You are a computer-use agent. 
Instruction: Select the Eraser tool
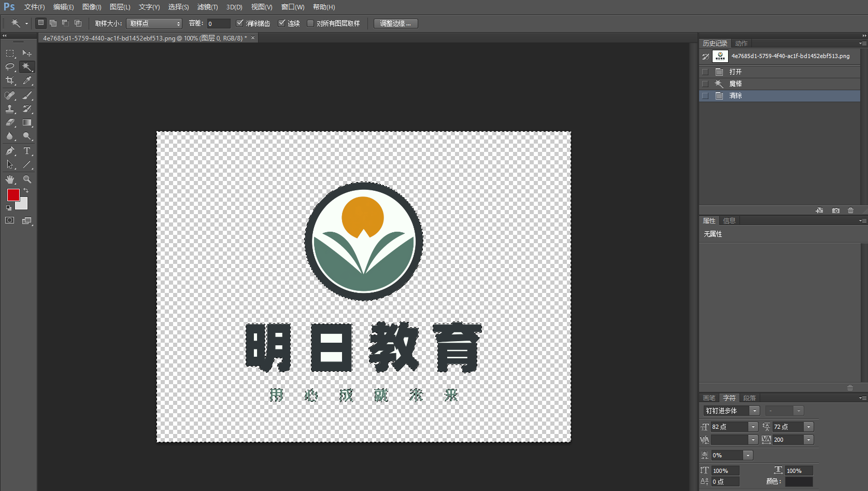click(10, 123)
